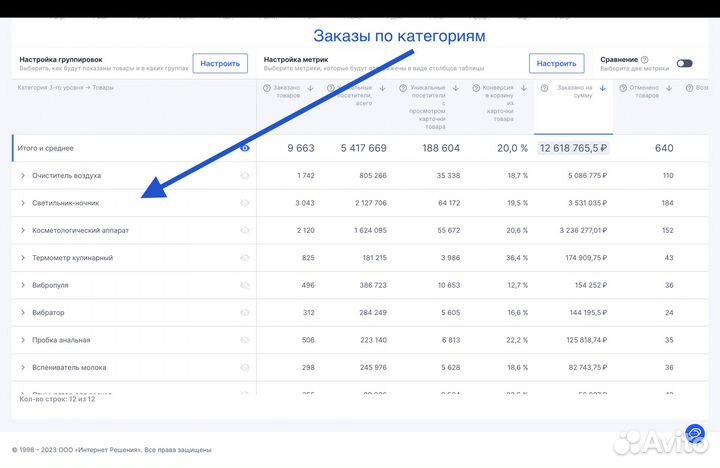Toggle eye icon in Итого и среднее row
Image resolution: width=720 pixels, height=468 pixels.
coord(245,148)
